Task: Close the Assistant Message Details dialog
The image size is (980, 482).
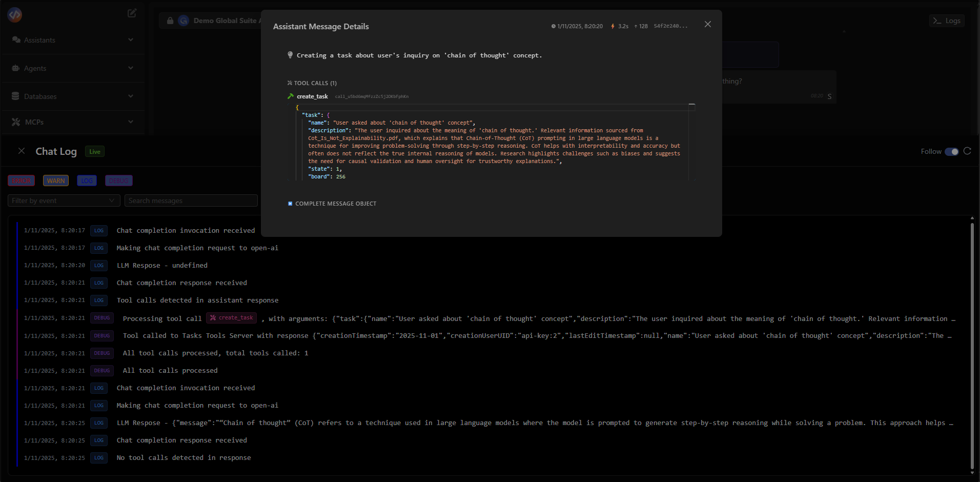Action: 708,24
